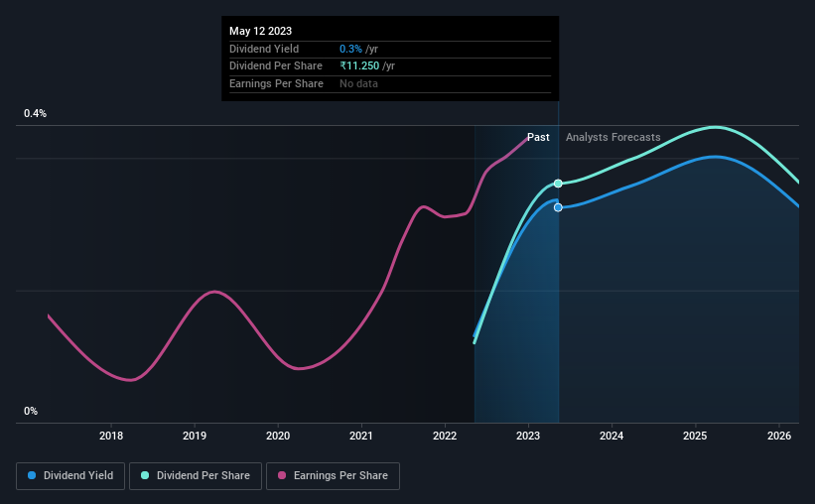Click the 2020 x-axis label

(x=278, y=436)
